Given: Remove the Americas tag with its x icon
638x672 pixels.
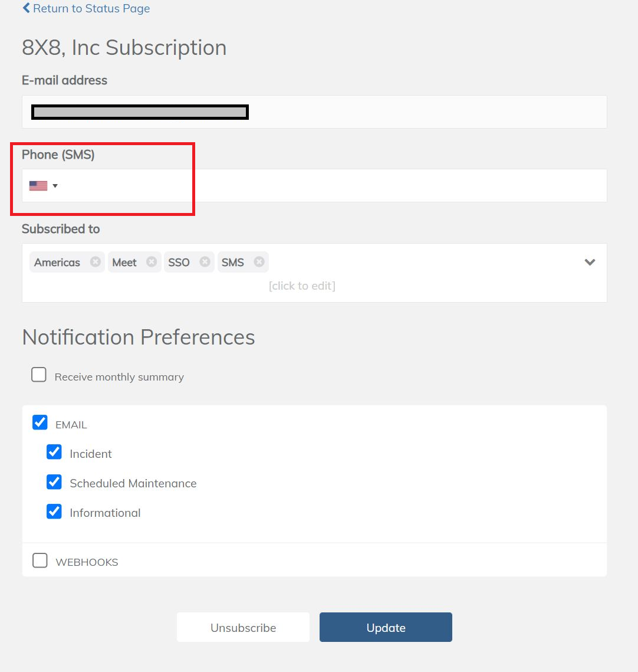Looking at the screenshot, I should [95, 262].
